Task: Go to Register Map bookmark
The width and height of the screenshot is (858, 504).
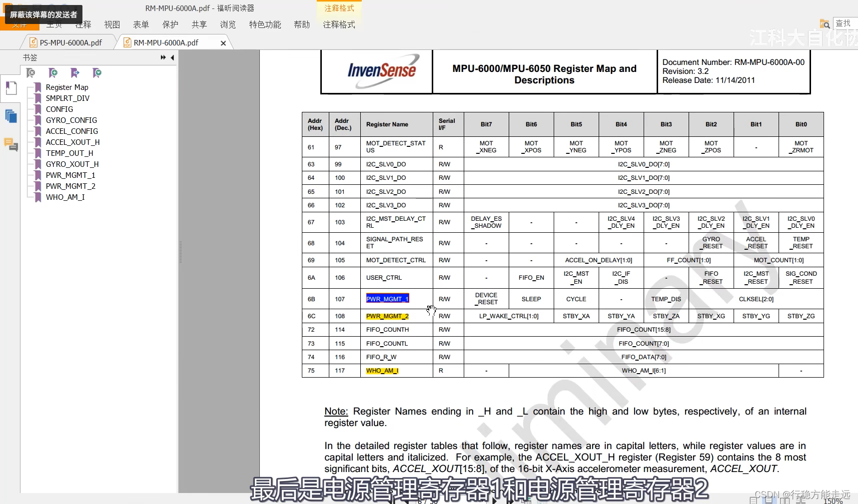Action: point(67,87)
